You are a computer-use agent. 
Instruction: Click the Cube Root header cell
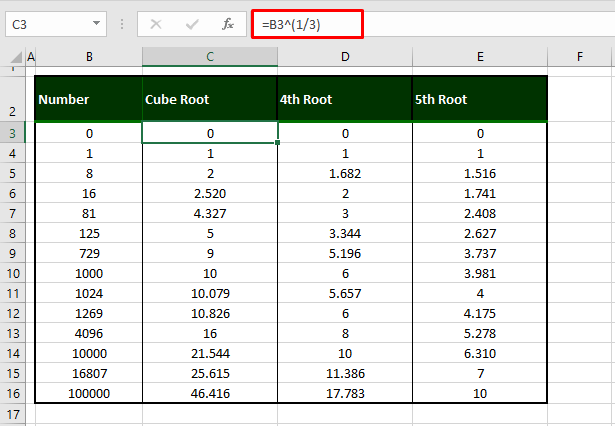click(209, 99)
